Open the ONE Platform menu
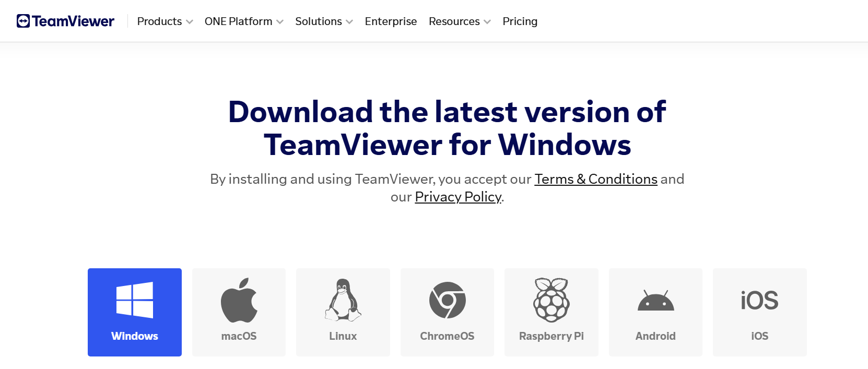 point(244,21)
